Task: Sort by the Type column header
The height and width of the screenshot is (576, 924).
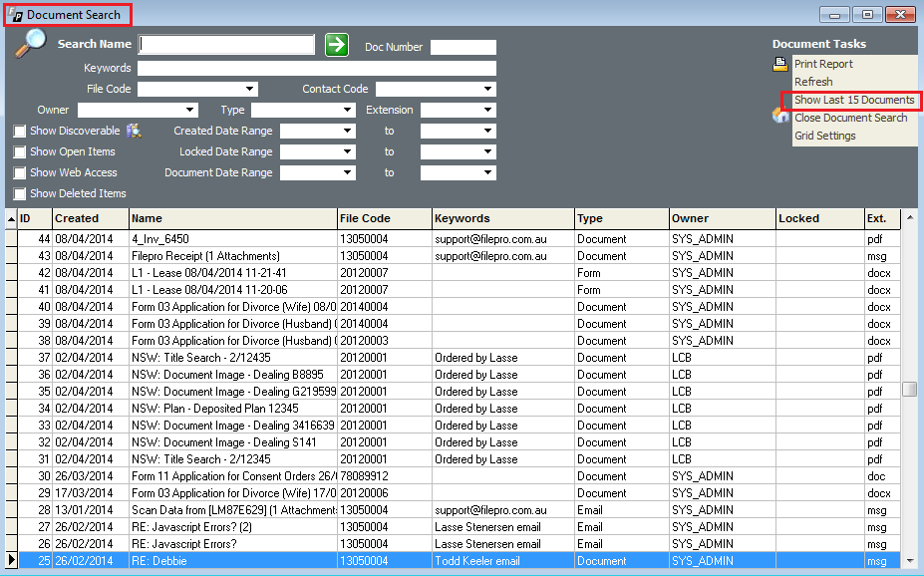Action: tap(622, 218)
